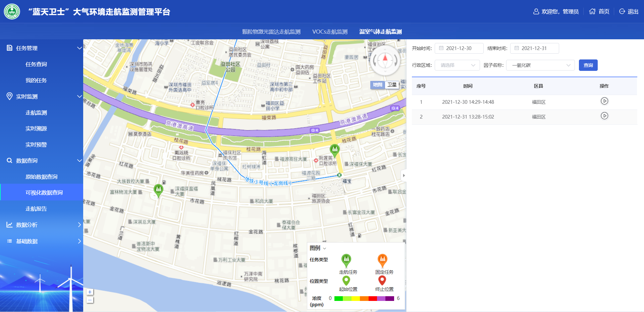Screen dimensions: 644x312
Task: Open the 因子名称 dropdown showing 一氧化碳
Action: pos(540,65)
